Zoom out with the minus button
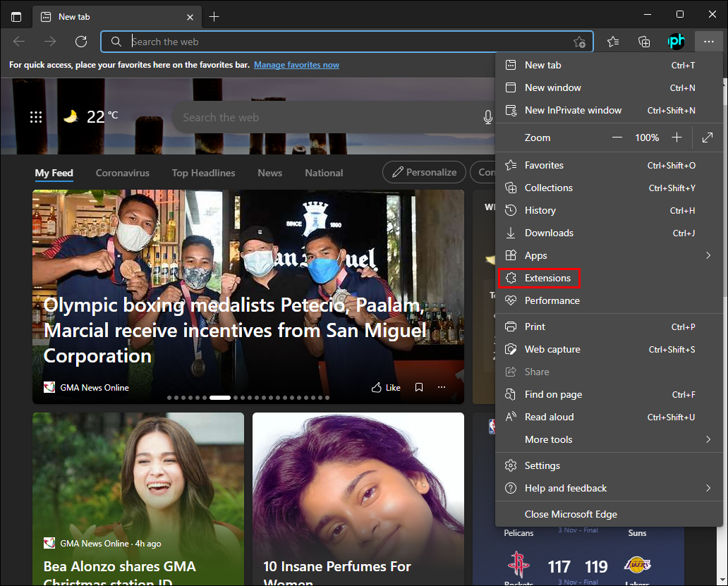This screenshot has width=728, height=586. 617,138
